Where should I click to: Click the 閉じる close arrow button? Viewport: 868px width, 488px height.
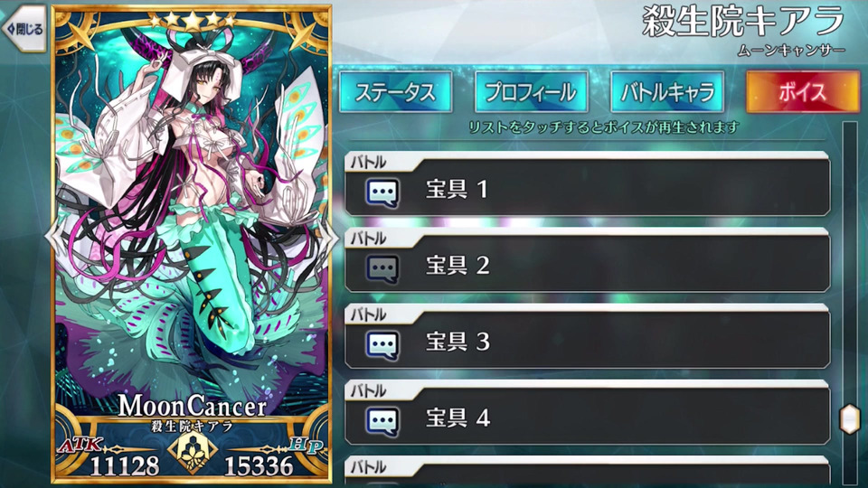point(24,28)
